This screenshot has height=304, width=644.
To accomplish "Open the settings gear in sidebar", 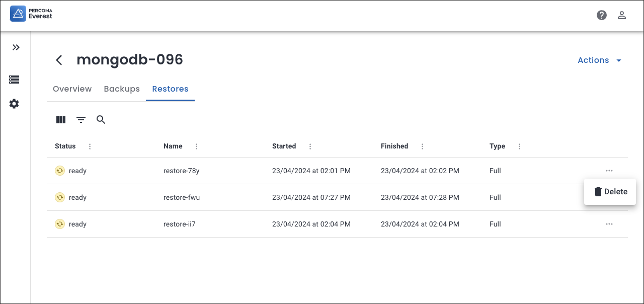I will tap(14, 104).
